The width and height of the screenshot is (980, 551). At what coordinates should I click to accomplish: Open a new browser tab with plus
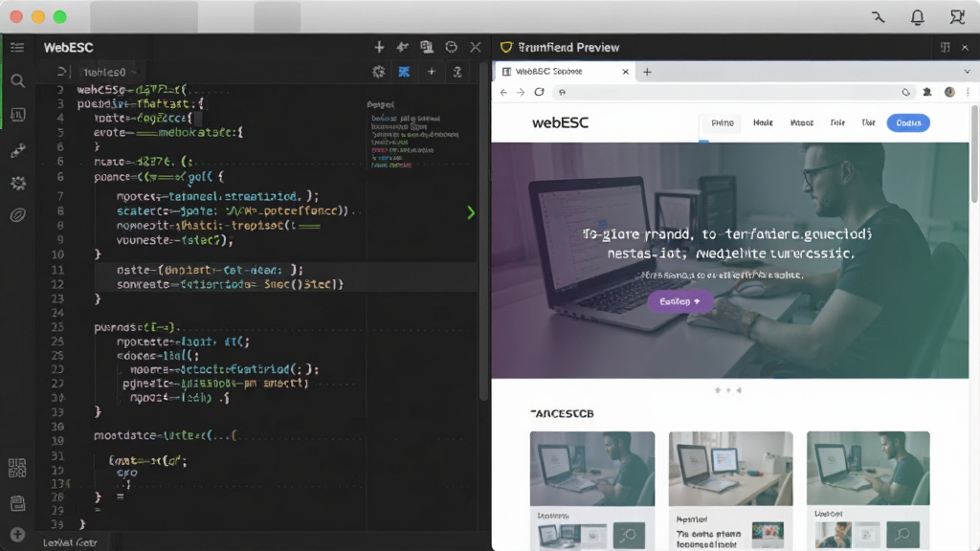click(x=647, y=72)
